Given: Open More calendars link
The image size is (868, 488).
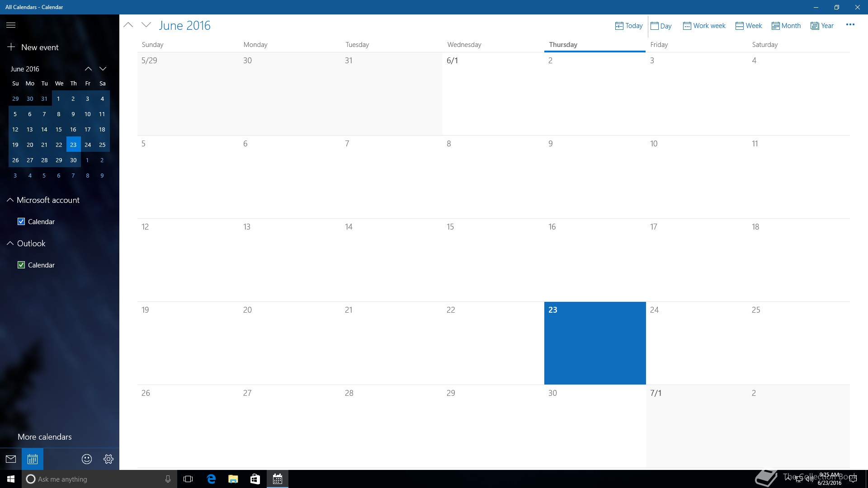Looking at the screenshot, I should 44,437.
